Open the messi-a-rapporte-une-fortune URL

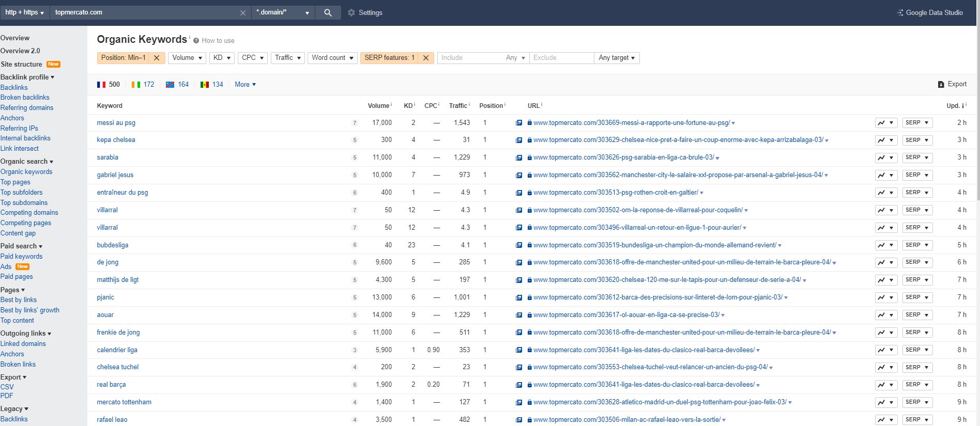coord(632,123)
